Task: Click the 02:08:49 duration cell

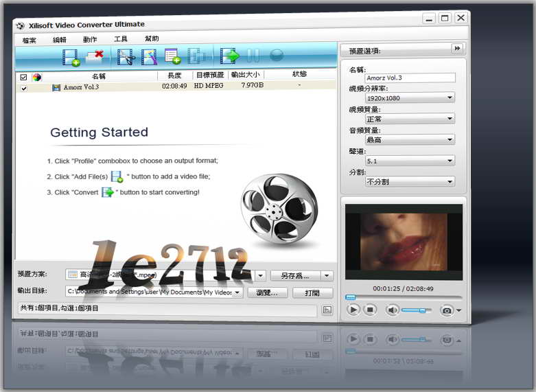Action: pos(174,86)
